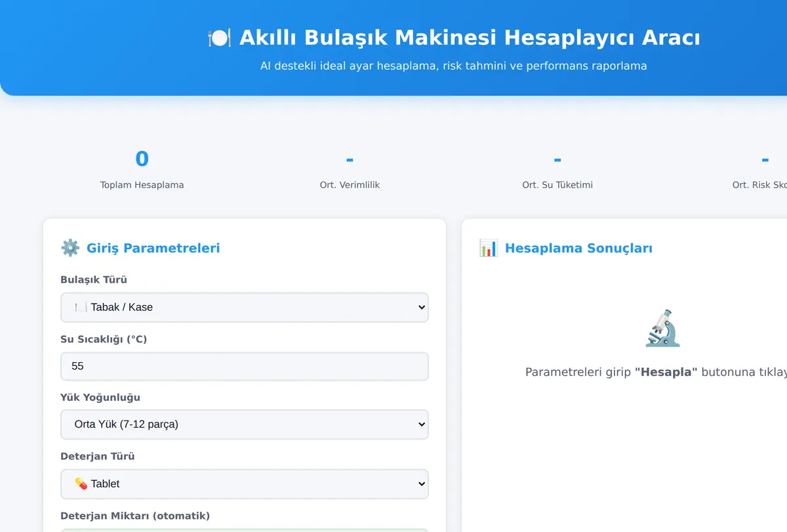Click the page title "Akıllı Bulaşık Makinesi Hesaplayıcı Aracı"
The height and width of the screenshot is (532, 787).
pos(470,37)
